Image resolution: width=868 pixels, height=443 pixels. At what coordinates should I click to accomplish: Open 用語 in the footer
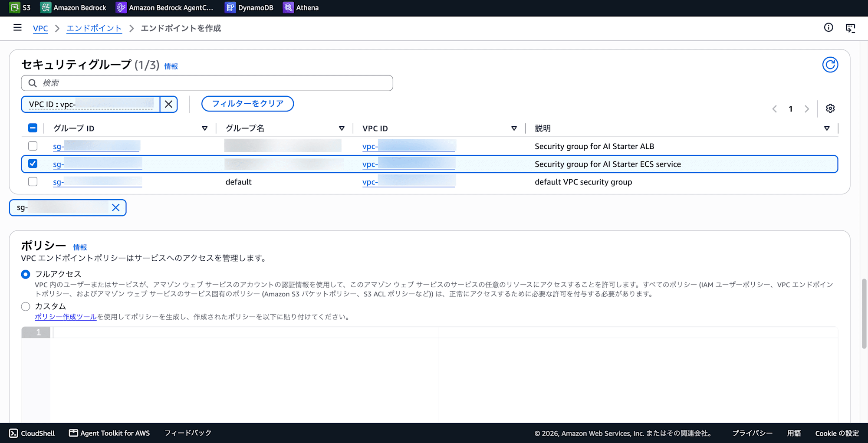tap(794, 433)
